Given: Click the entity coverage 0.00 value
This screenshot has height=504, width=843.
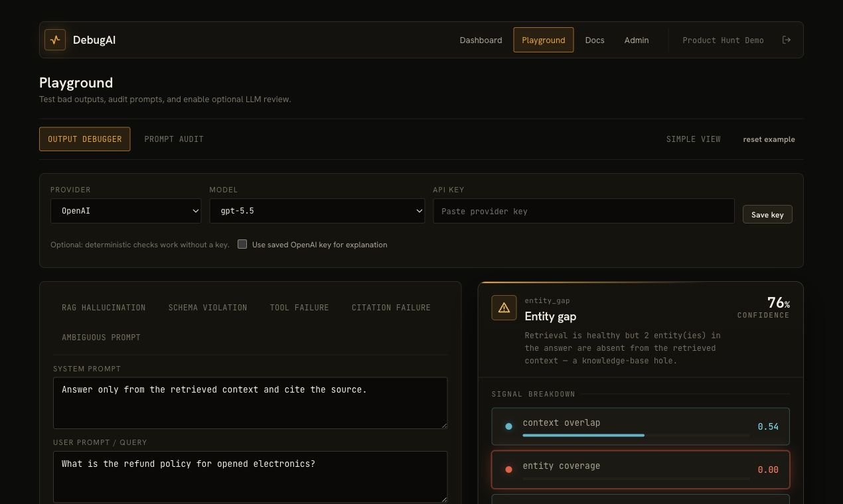Looking at the screenshot, I should pyautogui.click(x=768, y=470).
